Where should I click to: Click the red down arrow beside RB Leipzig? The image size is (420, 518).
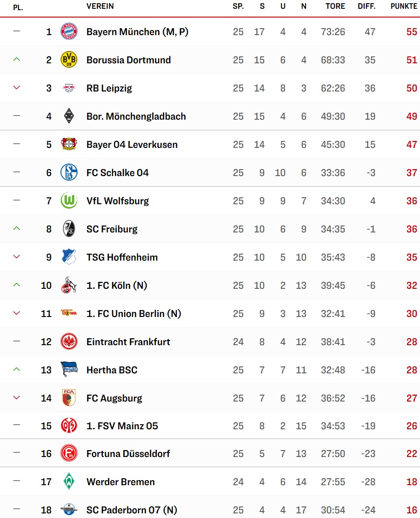[17, 88]
